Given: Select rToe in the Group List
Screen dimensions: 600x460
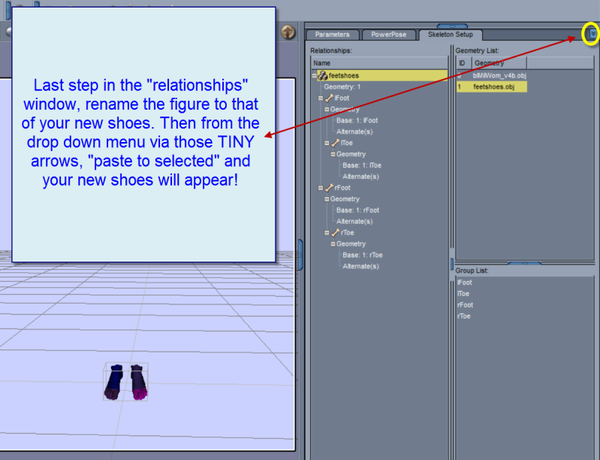Looking at the screenshot, I should 464,316.
